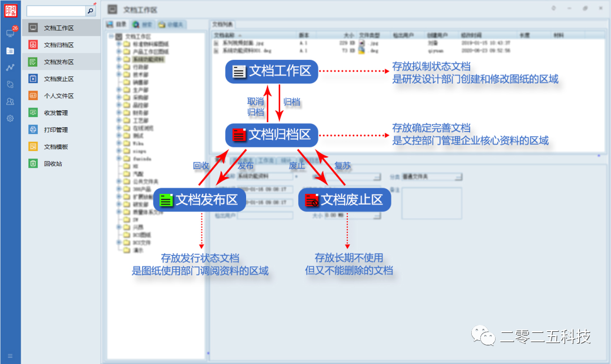Open 收发管理 section
Viewport: 611px width, 364px height.
55,112
